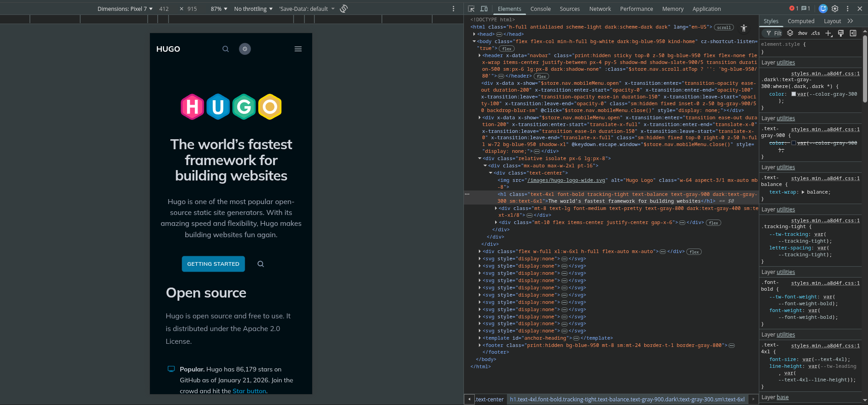Open the AI assistance panel icon
Screen dimensions: 868x405
pos(823,9)
